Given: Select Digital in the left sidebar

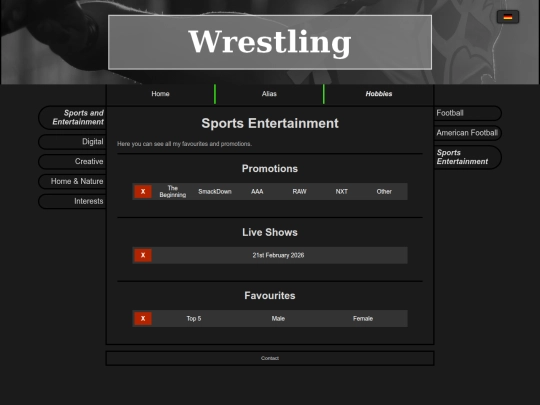Looking at the screenshot, I should point(73,142).
